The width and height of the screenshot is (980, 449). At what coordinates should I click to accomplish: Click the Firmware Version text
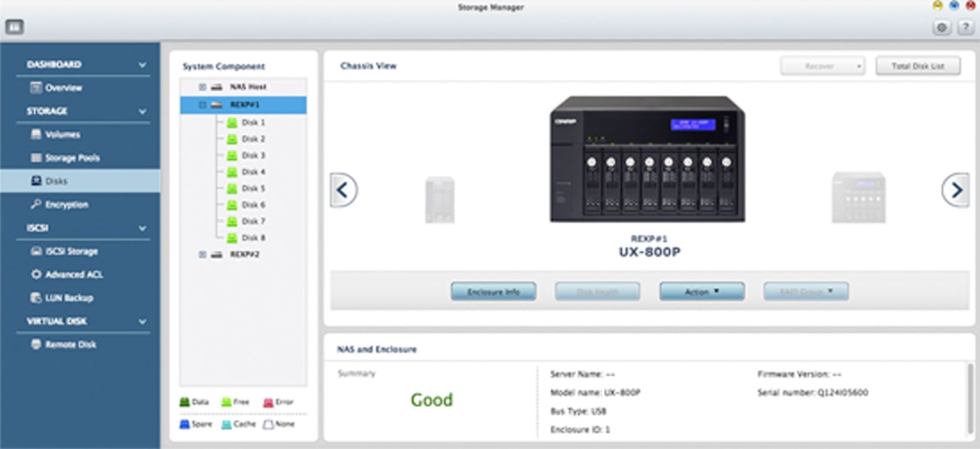coord(799,374)
